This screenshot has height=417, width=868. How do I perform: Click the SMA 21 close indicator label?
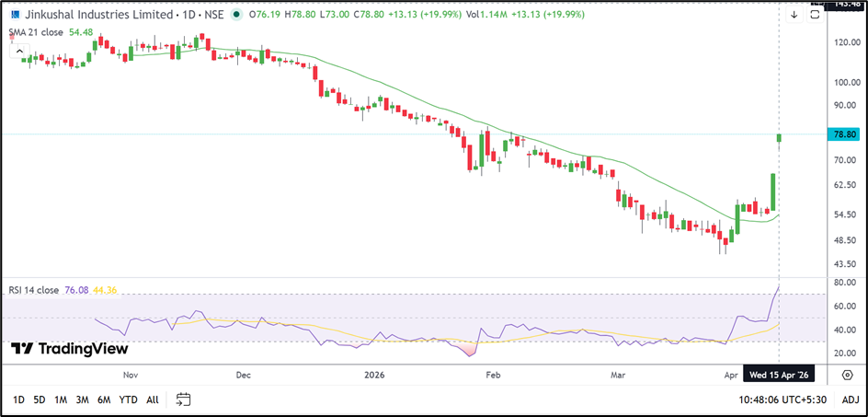click(x=35, y=32)
